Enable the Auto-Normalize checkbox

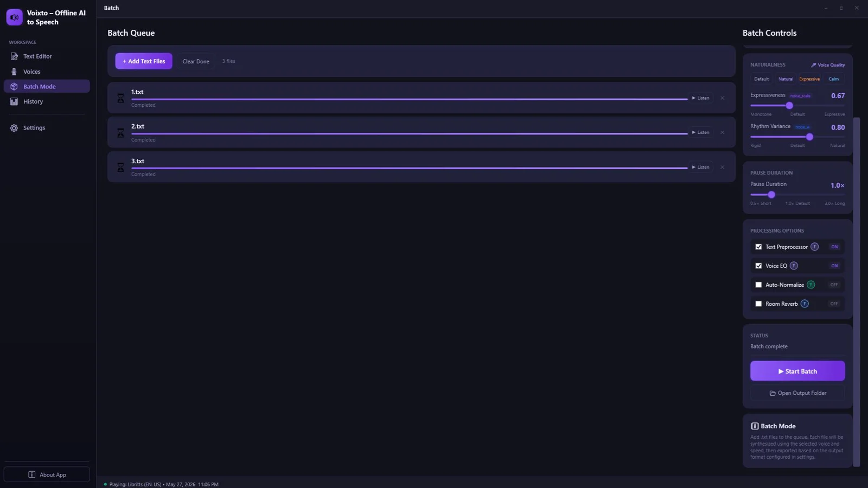[x=758, y=285]
